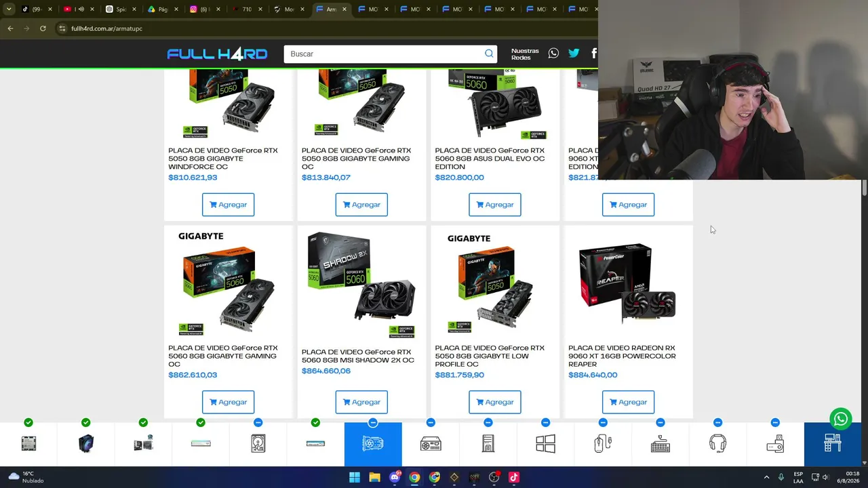Select the processor step in the builder bar

(28, 444)
